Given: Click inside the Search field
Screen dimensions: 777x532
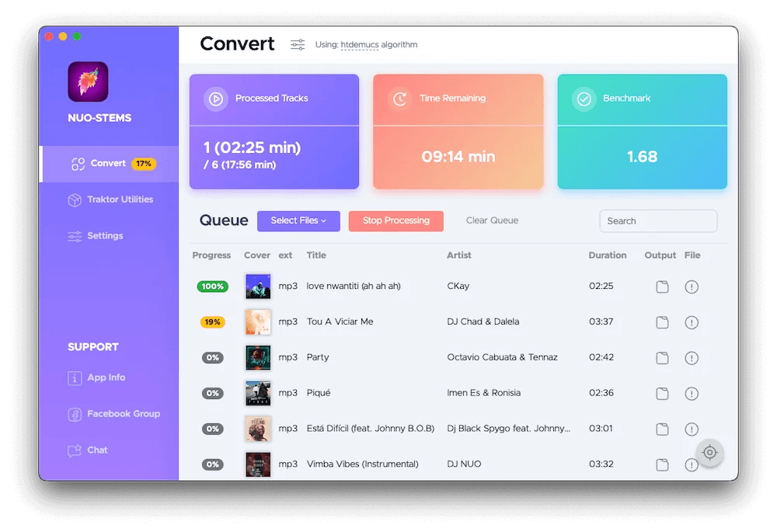Looking at the screenshot, I should (x=657, y=221).
